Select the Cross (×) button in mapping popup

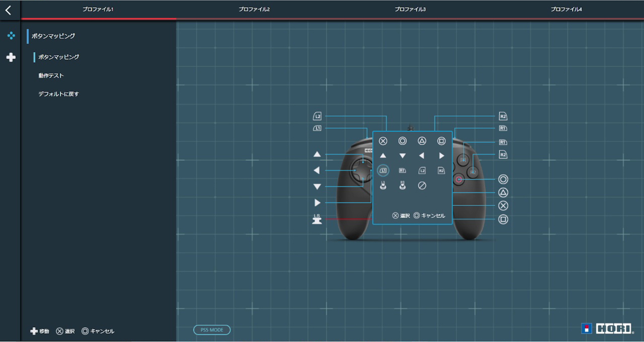(x=383, y=141)
